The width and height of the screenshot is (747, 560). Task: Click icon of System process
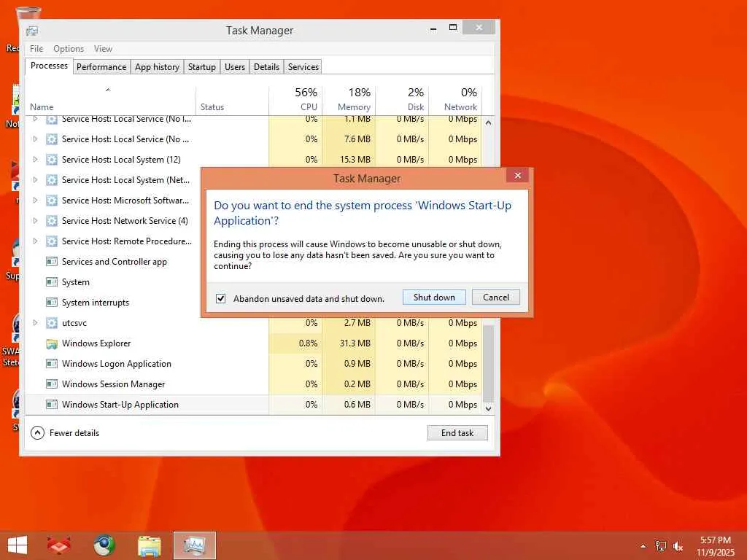pos(52,282)
